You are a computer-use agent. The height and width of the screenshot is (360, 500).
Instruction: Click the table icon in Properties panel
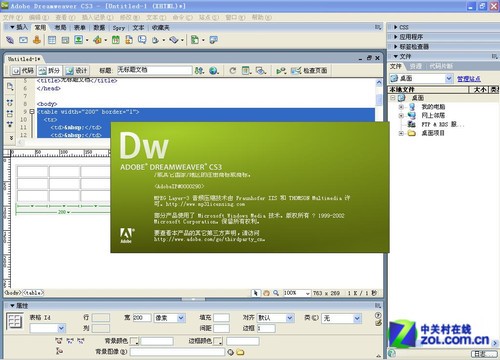click(x=15, y=322)
